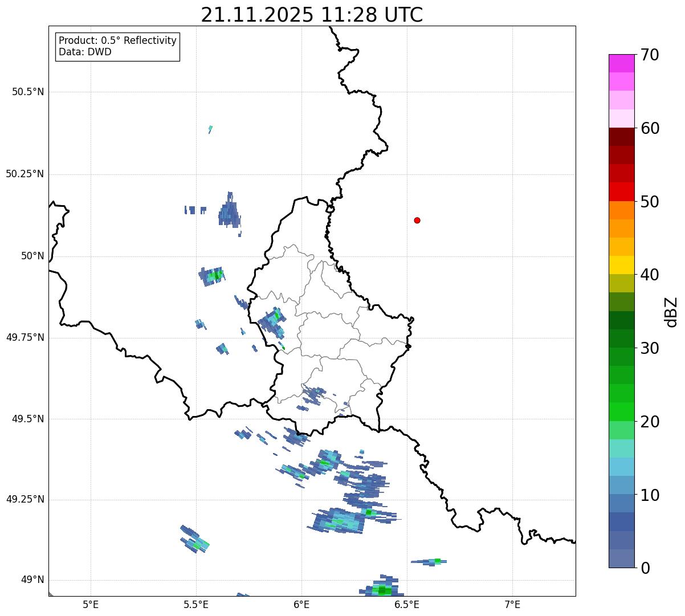Image resolution: width=685 pixels, height=616 pixels.
Task: Click the colorbar tick label '10'
Action: click(x=650, y=495)
